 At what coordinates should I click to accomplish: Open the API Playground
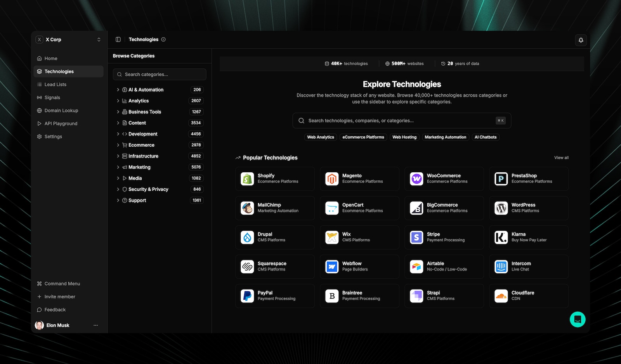point(61,123)
